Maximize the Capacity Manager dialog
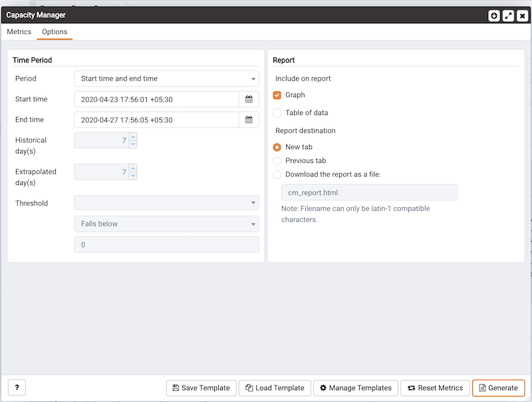This screenshot has height=402, width=532. (x=508, y=15)
